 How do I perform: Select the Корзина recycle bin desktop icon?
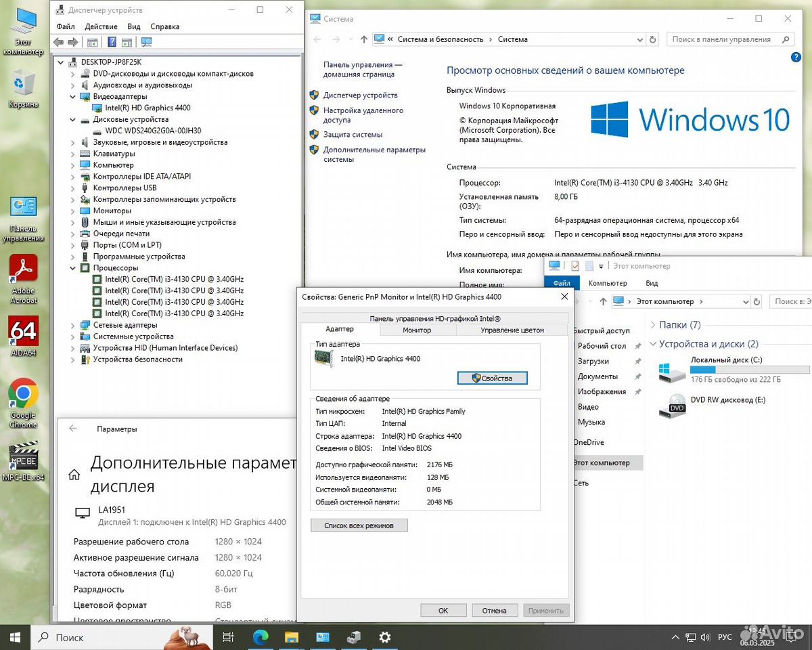(x=23, y=88)
